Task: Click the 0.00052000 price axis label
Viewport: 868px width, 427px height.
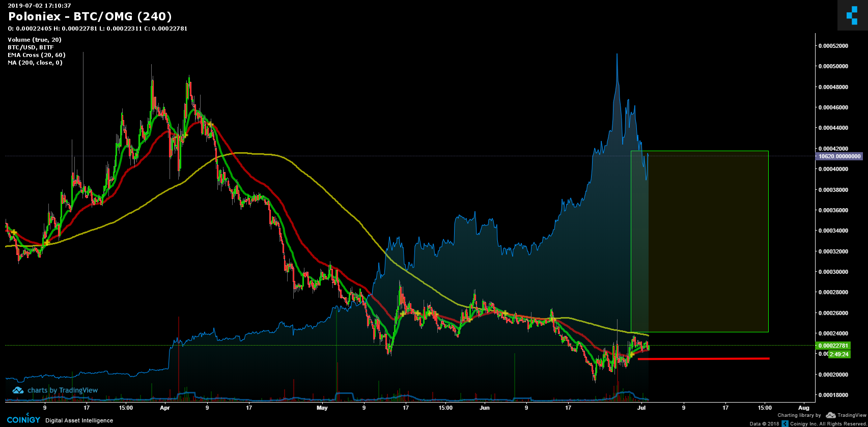Action: (x=834, y=46)
